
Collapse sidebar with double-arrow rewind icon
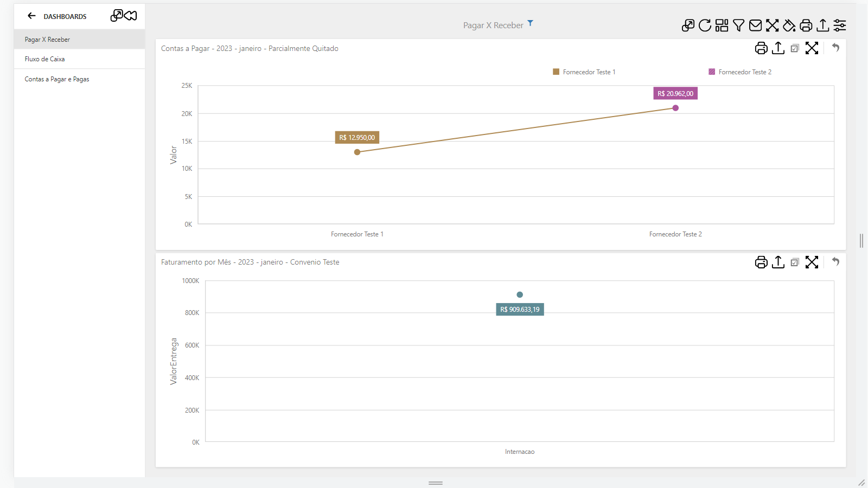[131, 16]
